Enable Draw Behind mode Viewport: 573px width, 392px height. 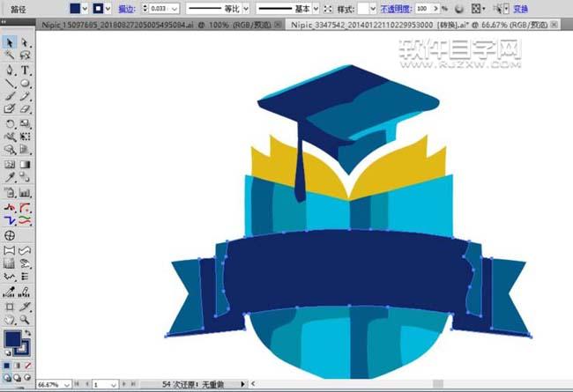click(x=17, y=377)
